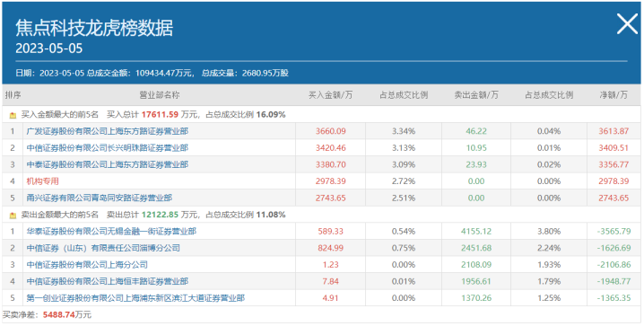Open 中泰证券股份有限公司上海东方路证券营业部 link

(x=108, y=164)
